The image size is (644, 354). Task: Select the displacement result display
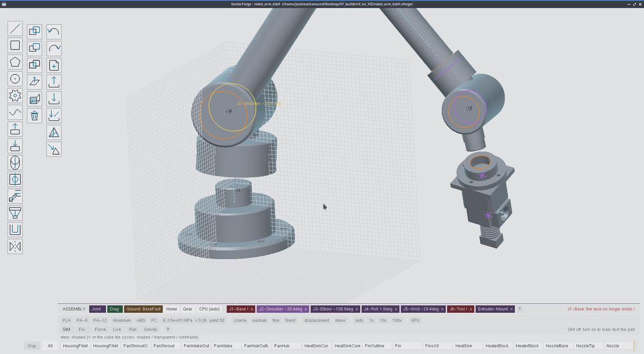tap(316, 320)
